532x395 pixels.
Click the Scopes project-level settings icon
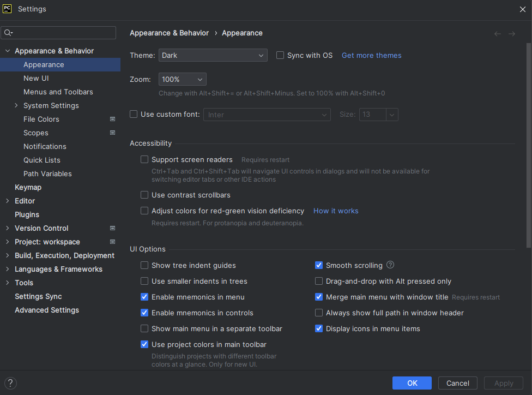coord(113,133)
